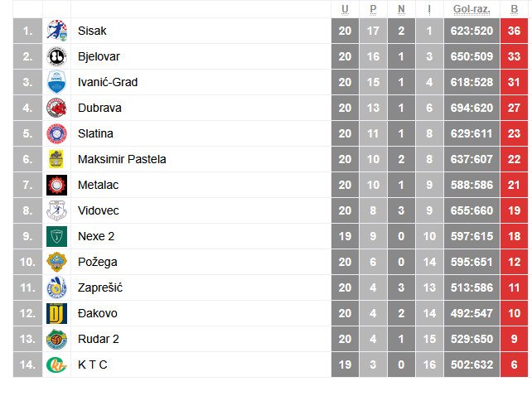Click the Slatina team crest
This screenshot has width=532, height=396.
pyautogui.click(x=56, y=133)
